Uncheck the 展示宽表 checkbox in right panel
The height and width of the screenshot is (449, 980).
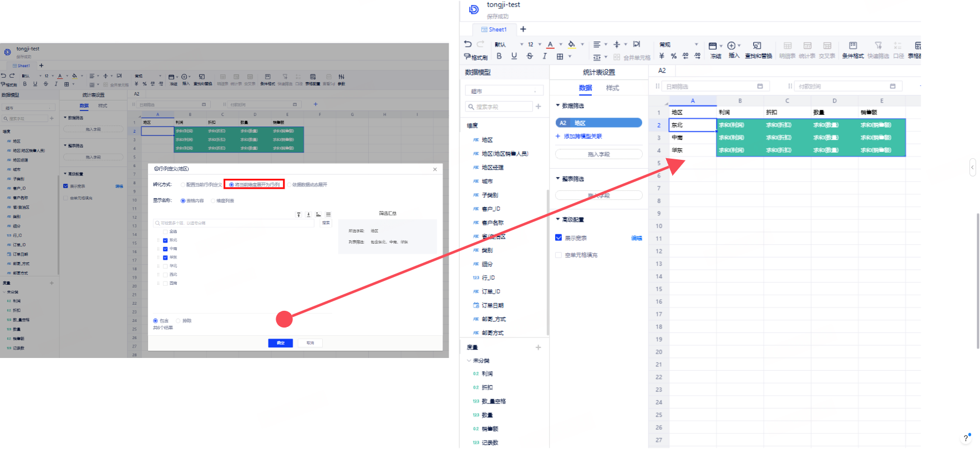(558, 238)
